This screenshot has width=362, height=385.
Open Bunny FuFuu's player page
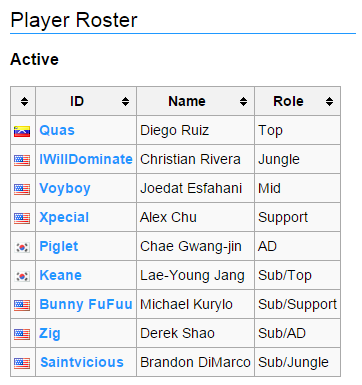click(x=86, y=305)
